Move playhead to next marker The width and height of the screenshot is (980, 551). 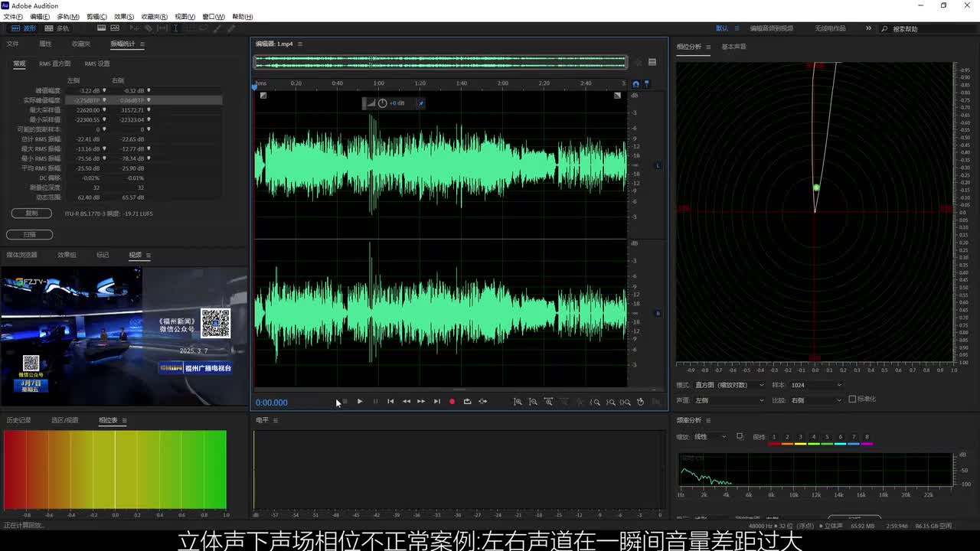pos(436,402)
